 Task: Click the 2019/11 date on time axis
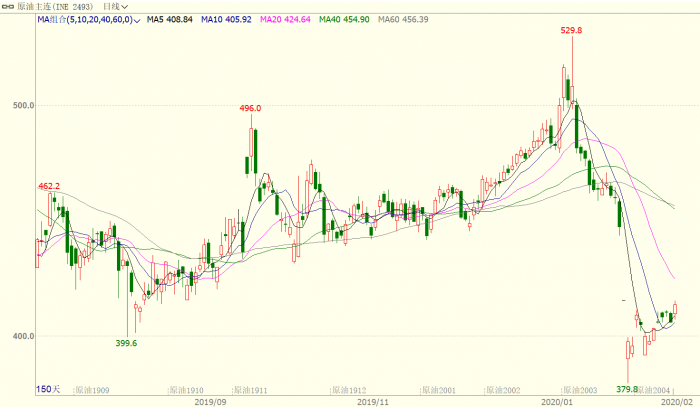371,402
